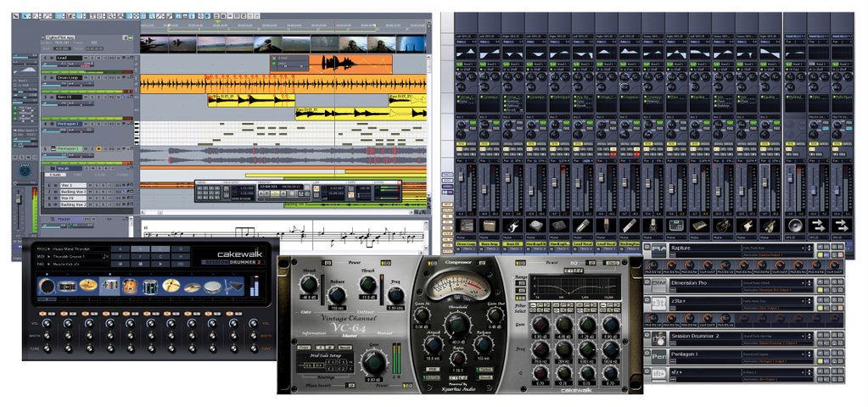
Task: Click the VC-64 EQ curve display
Action: pyautogui.click(x=575, y=287)
